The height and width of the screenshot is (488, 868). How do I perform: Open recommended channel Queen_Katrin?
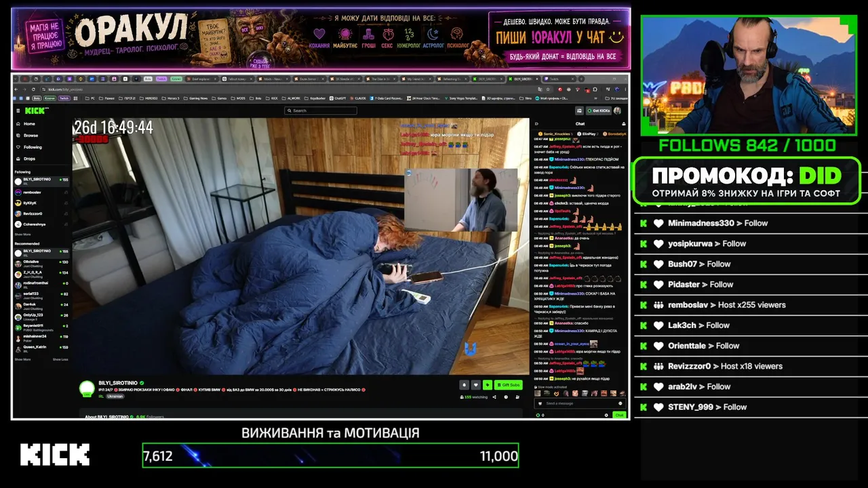click(x=42, y=348)
